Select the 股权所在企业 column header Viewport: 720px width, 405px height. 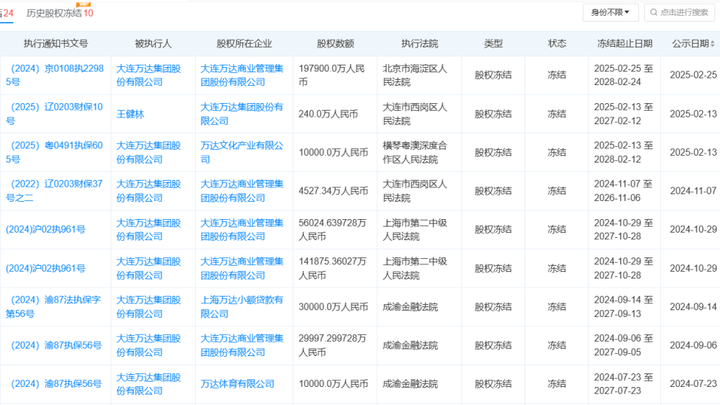tap(244, 44)
